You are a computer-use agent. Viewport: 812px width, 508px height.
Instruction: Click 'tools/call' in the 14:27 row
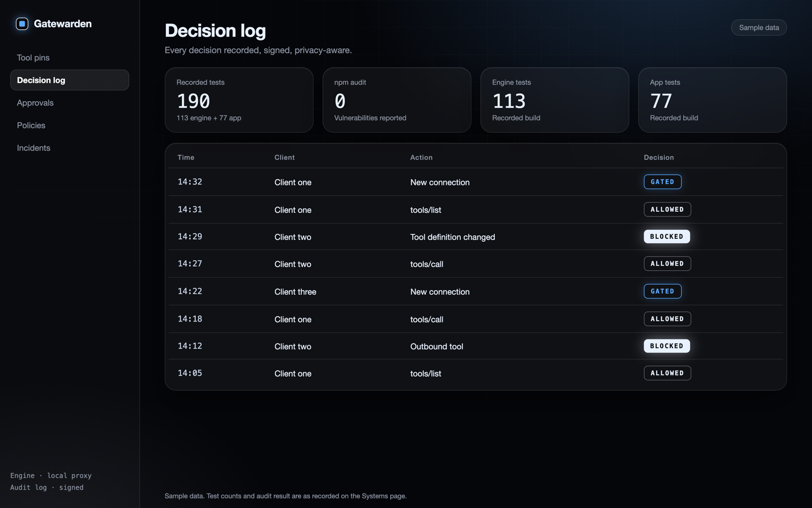click(x=427, y=264)
